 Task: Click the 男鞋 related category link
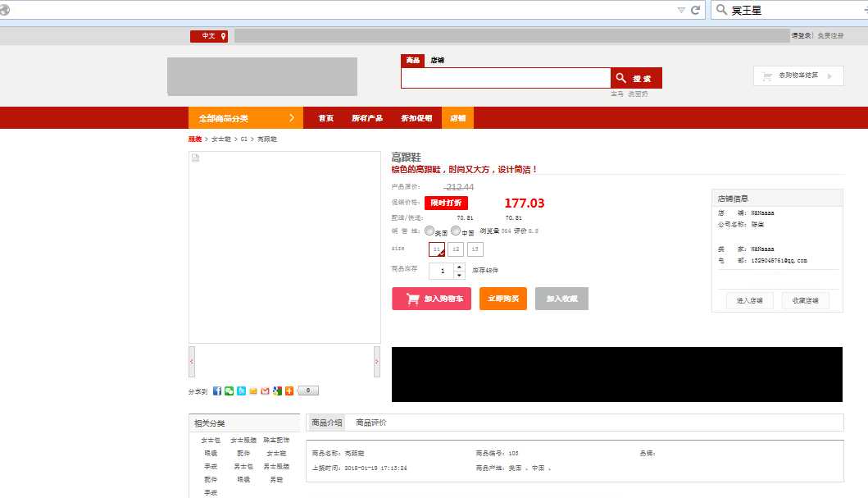(276, 480)
